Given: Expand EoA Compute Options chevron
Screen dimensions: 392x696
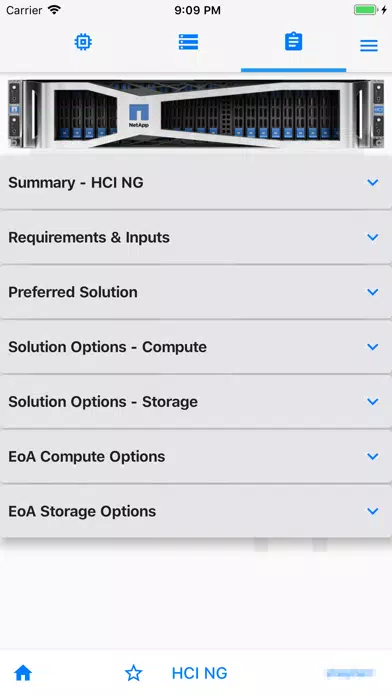Looking at the screenshot, I should (x=373, y=456).
